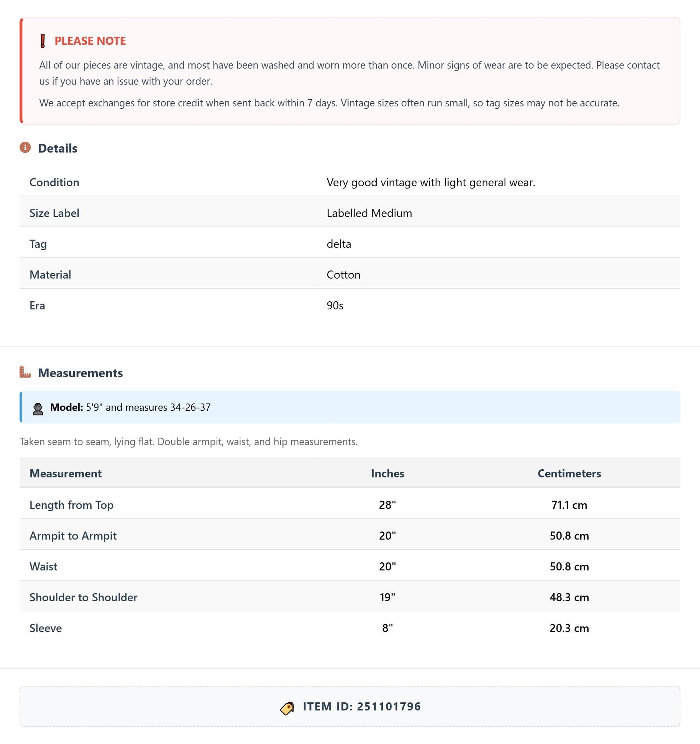
Task: Click the 90s era value
Action: [x=335, y=305]
